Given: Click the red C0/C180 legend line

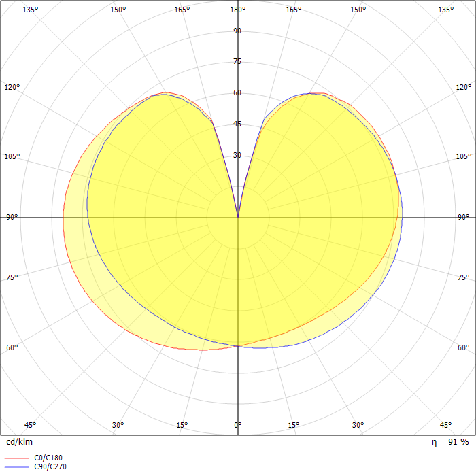Looking at the screenshot, I should [17, 458].
